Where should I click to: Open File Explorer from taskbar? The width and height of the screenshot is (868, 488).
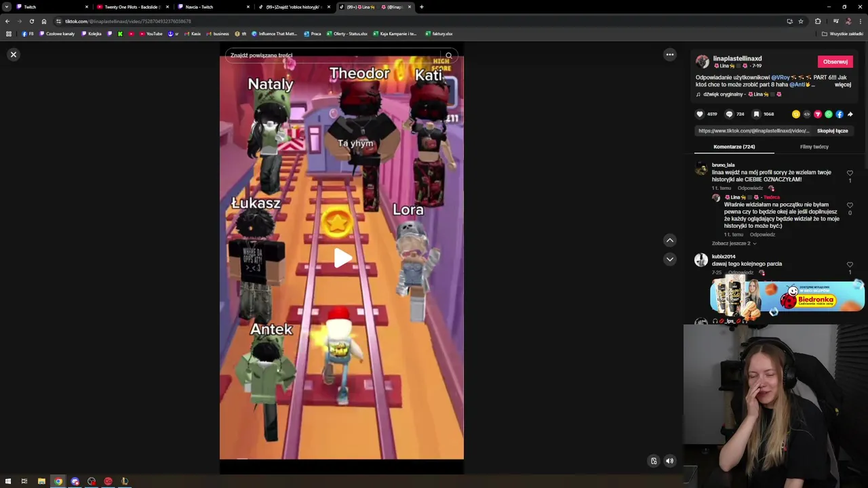pyautogui.click(x=41, y=481)
